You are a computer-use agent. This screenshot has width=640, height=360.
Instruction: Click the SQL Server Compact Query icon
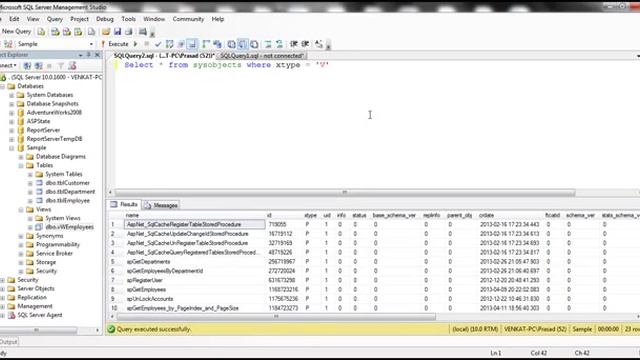(91, 32)
